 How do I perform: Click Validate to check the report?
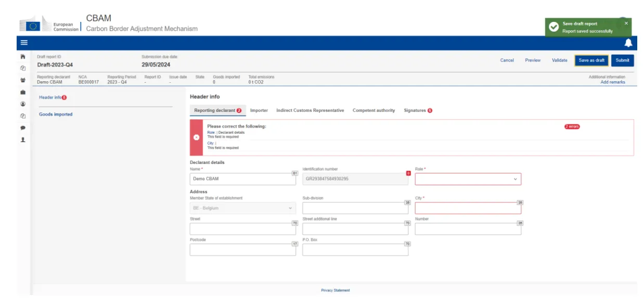pos(560,60)
